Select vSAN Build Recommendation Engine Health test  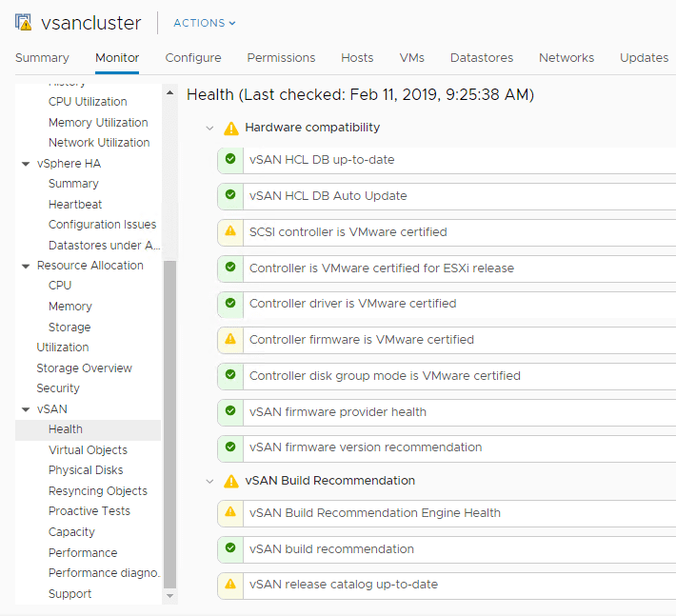click(447, 513)
